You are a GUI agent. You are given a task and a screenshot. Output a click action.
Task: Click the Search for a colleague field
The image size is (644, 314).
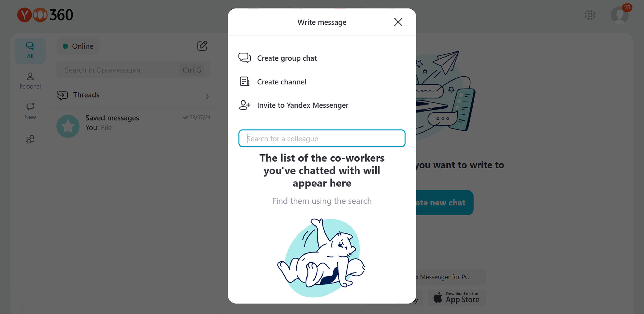click(322, 138)
